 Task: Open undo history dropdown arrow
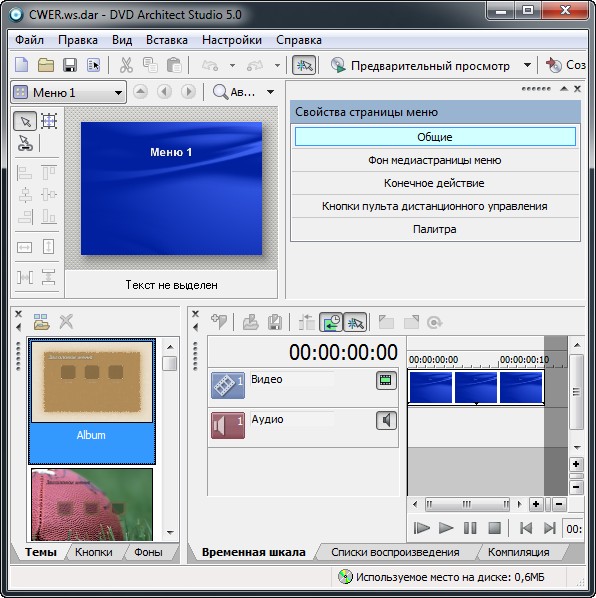coord(232,66)
